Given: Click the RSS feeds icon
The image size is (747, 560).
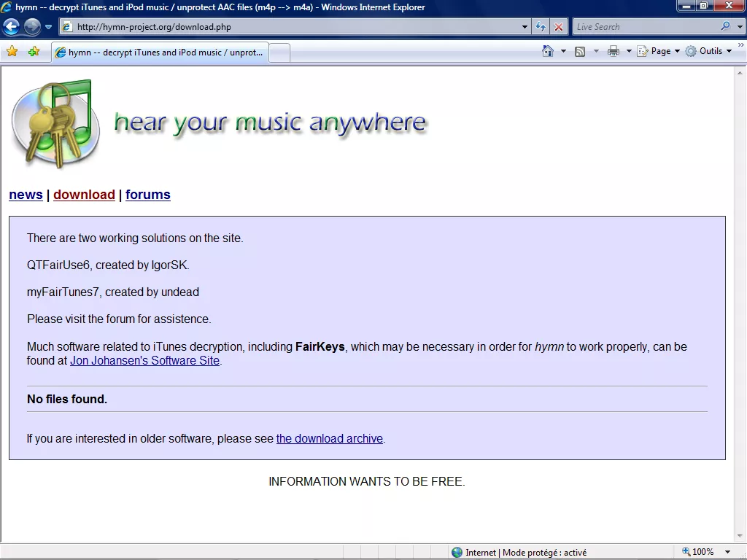Looking at the screenshot, I should pos(580,51).
